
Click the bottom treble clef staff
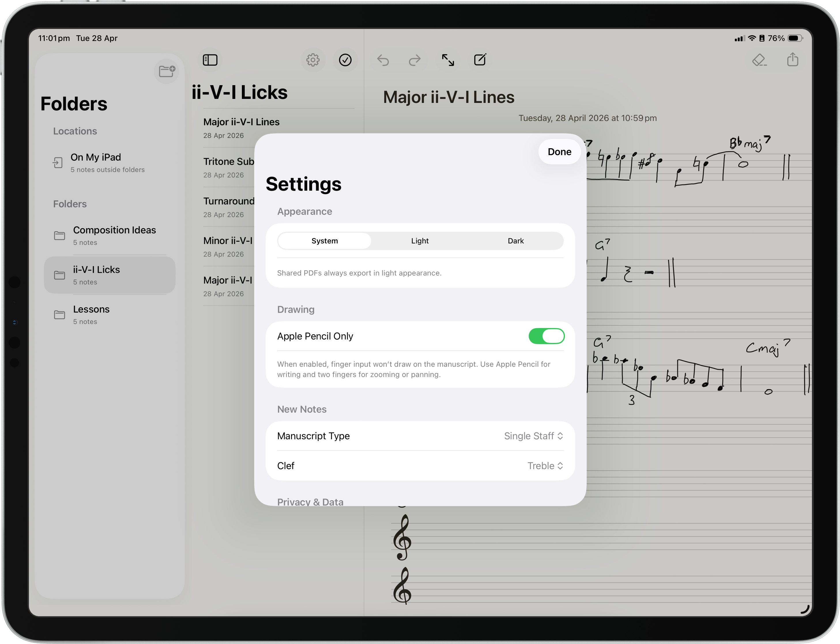click(601, 586)
